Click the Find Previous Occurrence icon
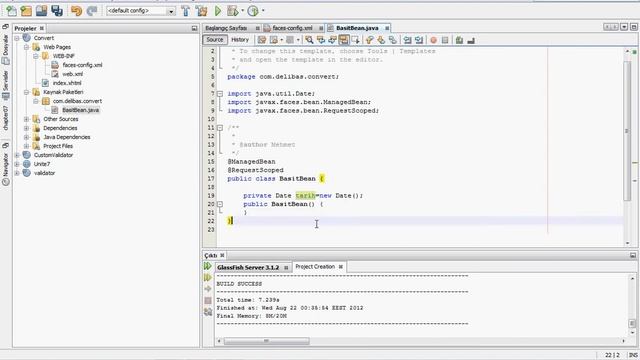Viewport: 640px width, 360px height. (x=321, y=40)
